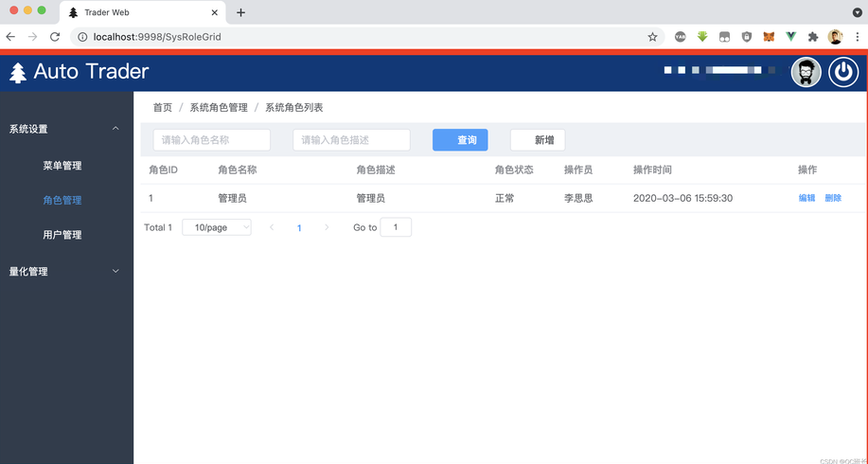Screen dimensions: 868x464
Task: Go back in browser history
Action: 10,37
